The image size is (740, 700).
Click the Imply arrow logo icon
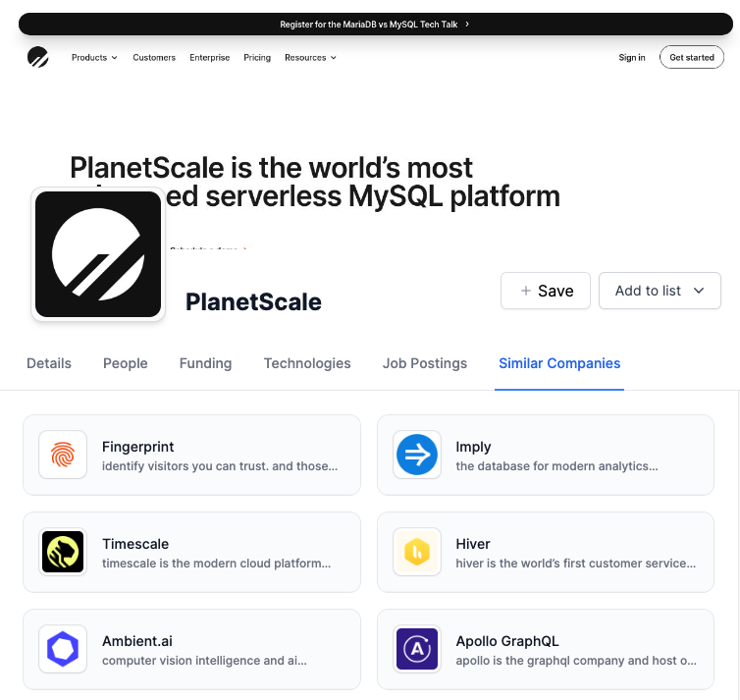click(x=417, y=455)
